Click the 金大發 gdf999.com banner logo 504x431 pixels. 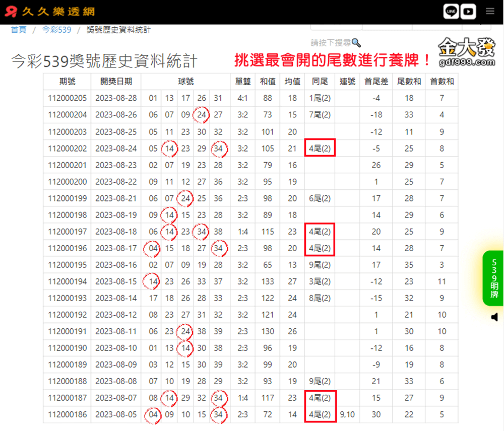pos(467,53)
